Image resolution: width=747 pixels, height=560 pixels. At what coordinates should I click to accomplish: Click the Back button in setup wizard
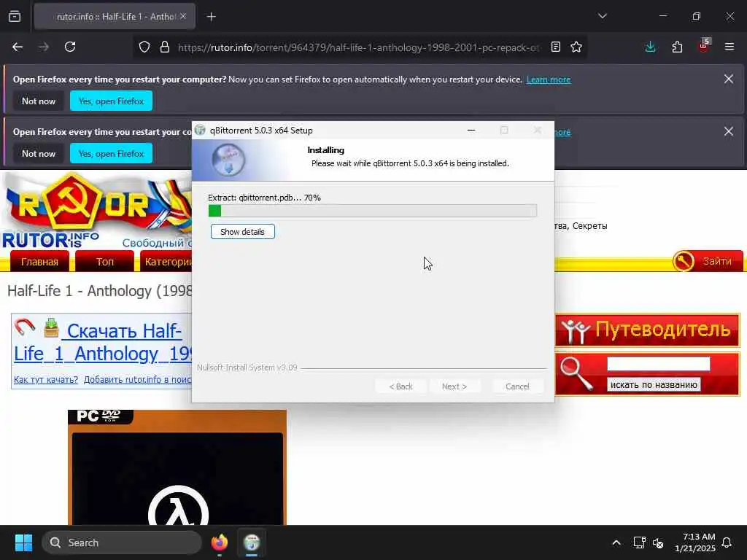400,386
